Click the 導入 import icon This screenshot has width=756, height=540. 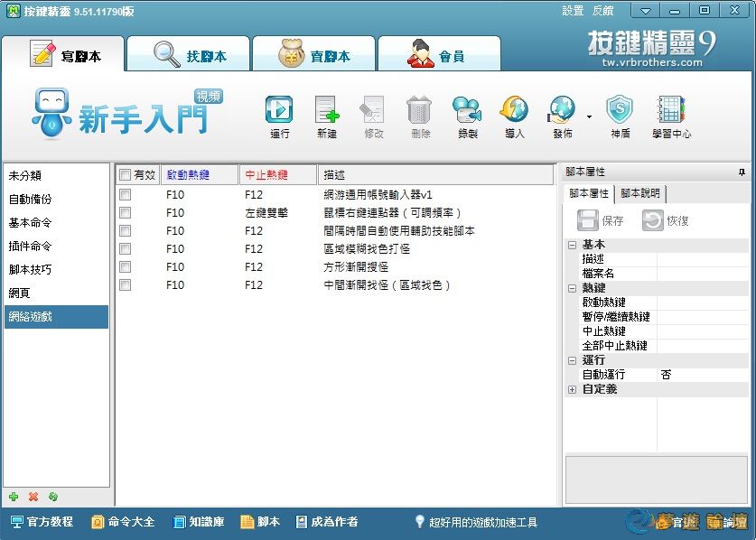[x=514, y=110]
